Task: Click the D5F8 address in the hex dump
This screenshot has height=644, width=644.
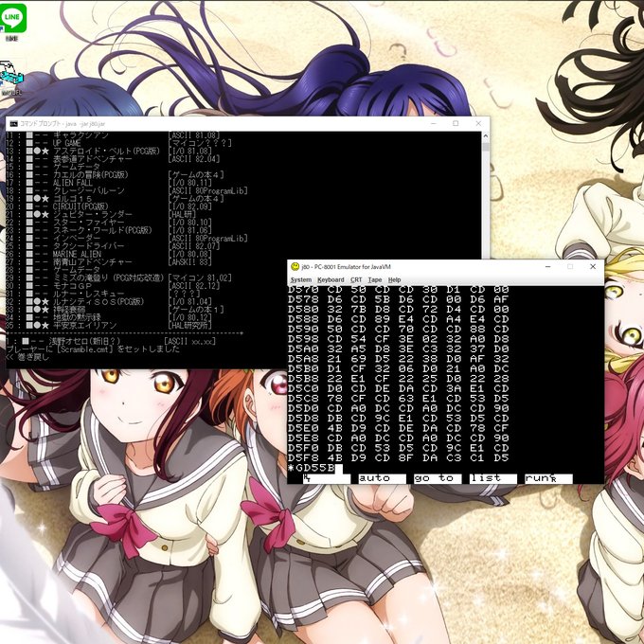Action: (x=303, y=458)
